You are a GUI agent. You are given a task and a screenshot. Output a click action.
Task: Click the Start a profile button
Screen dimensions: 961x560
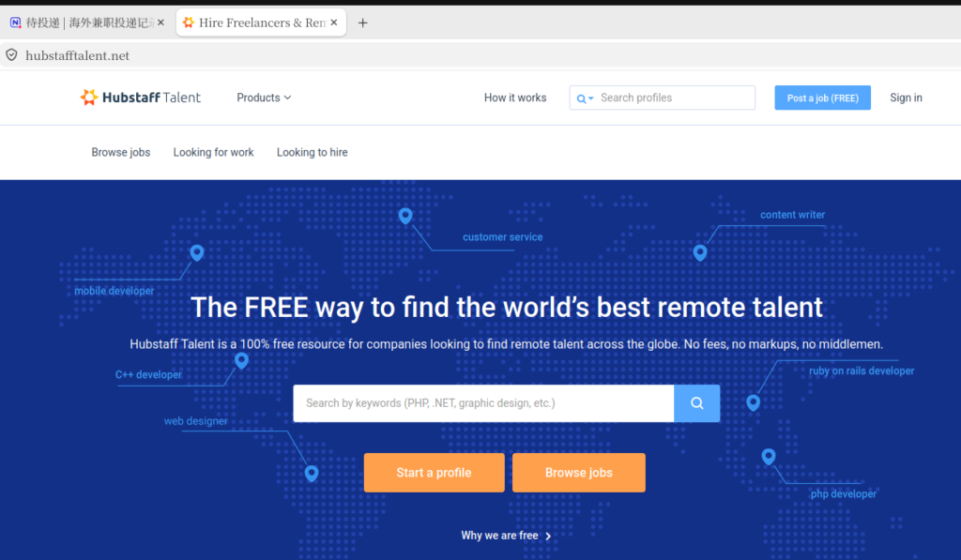[x=434, y=473]
